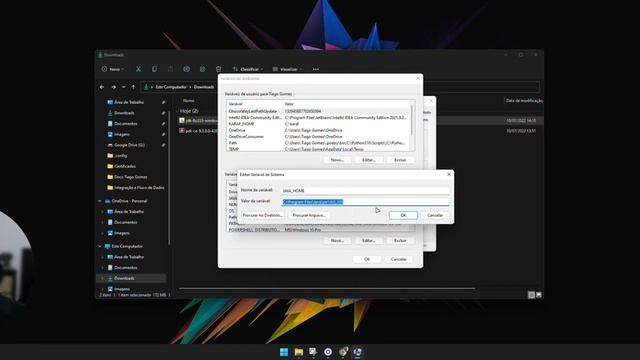Select the IntelliJ IDEA Community Edition variable row

click(318, 118)
